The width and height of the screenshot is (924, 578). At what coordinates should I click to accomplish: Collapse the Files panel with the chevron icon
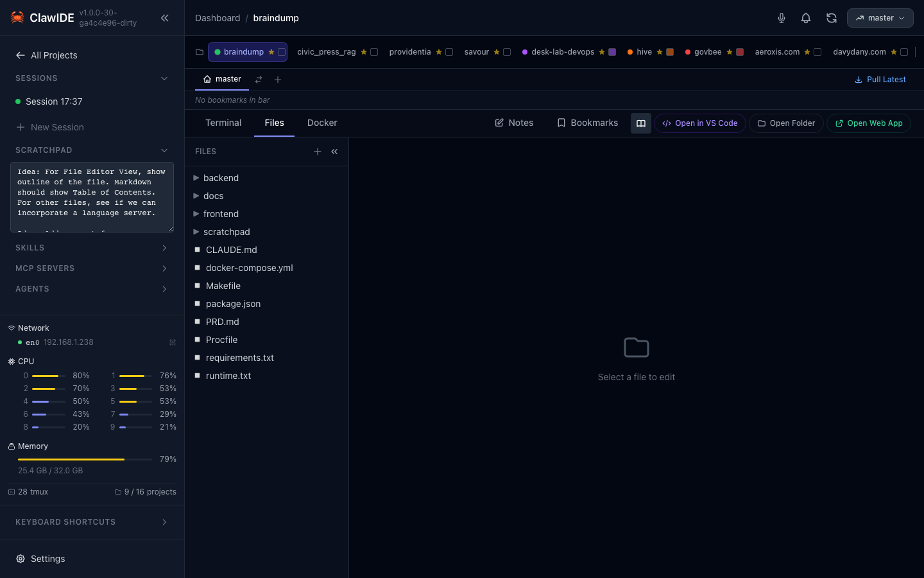click(334, 152)
